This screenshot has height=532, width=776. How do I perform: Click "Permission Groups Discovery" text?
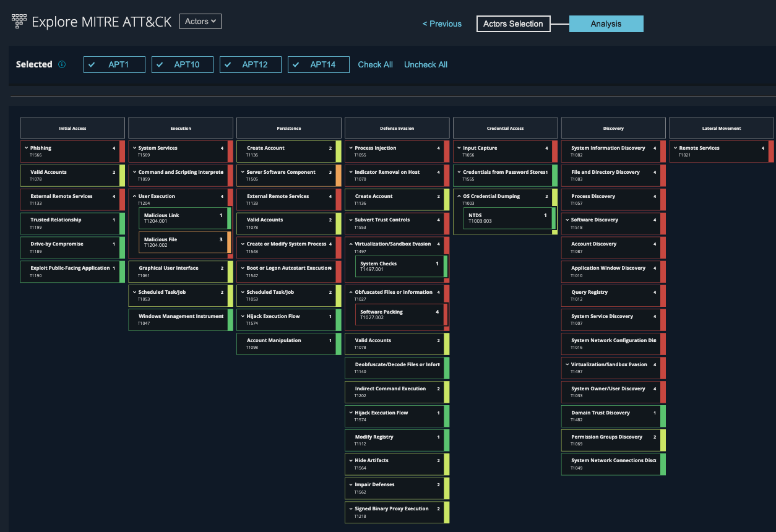coord(606,437)
